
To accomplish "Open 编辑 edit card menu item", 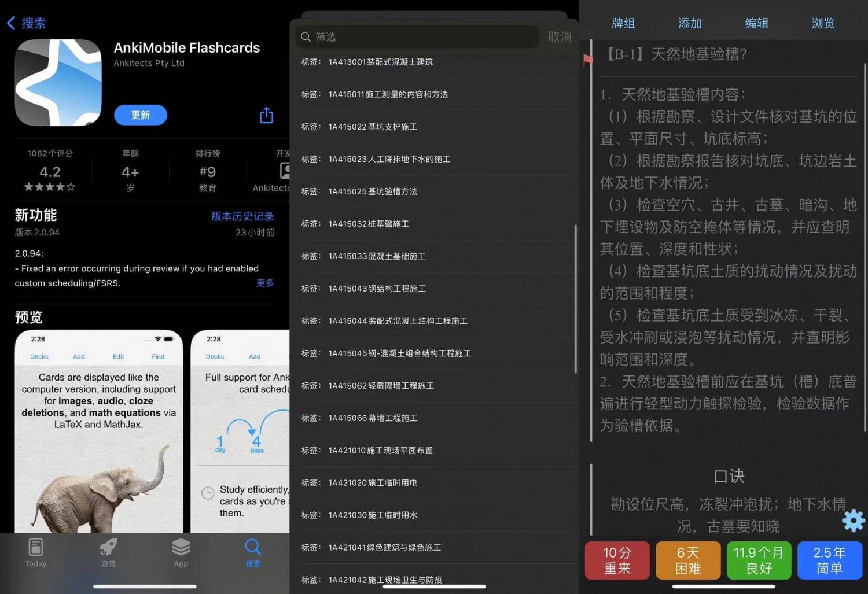I will (x=756, y=23).
